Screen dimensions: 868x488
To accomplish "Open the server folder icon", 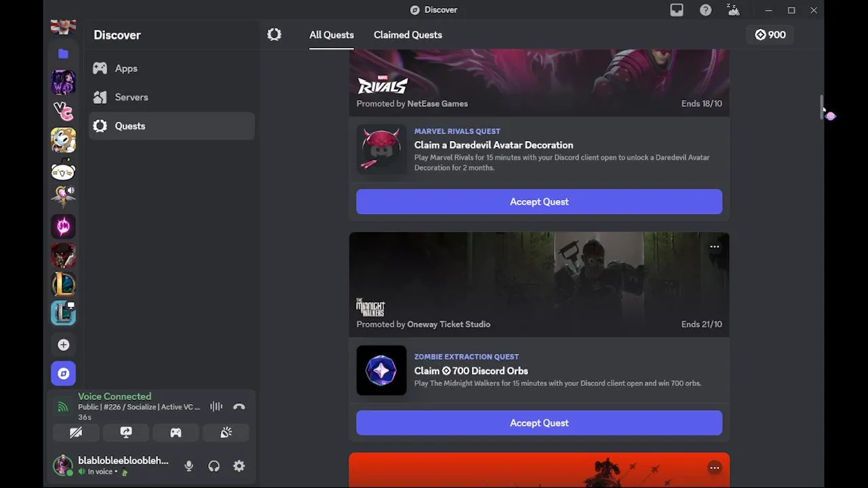I will pyautogui.click(x=63, y=54).
